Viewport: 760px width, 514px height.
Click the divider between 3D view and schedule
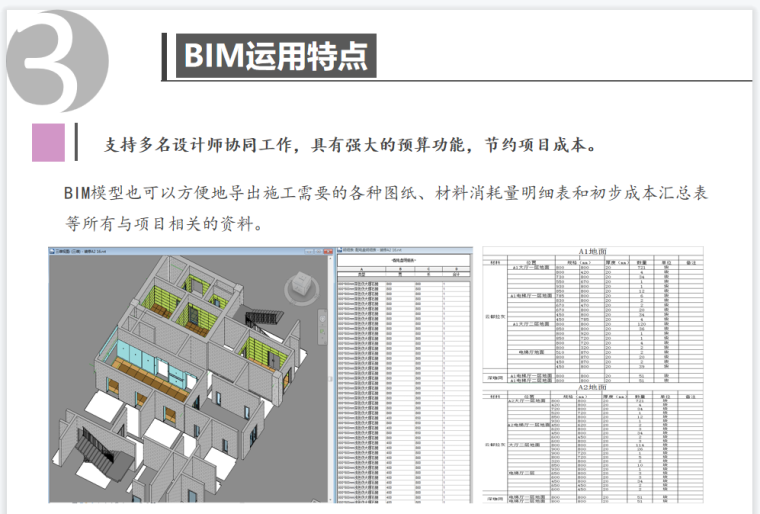333,380
